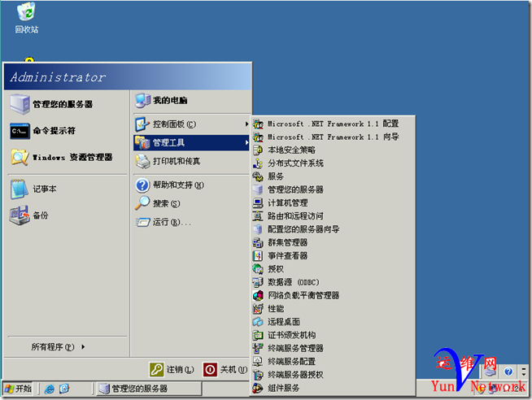Click 所有程序 all programs label
The height and width of the screenshot is (400, 532).
pyautogui.click(x=53, y=347)
